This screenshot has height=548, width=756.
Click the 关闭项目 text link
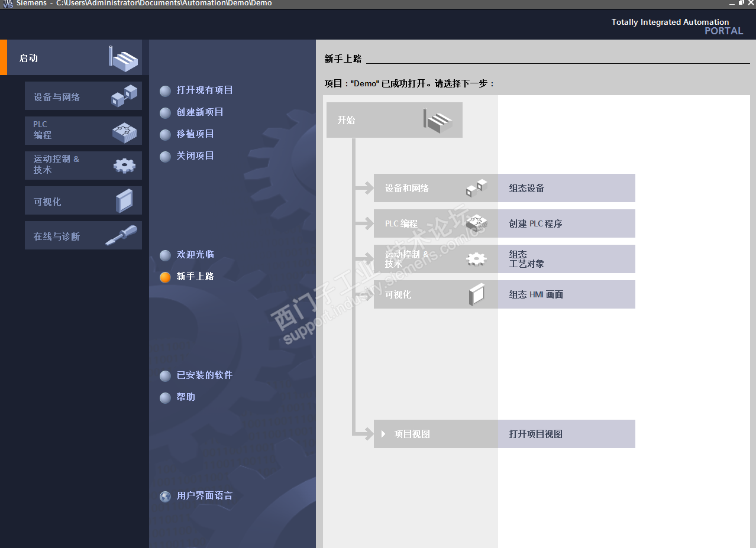point(195,155)
